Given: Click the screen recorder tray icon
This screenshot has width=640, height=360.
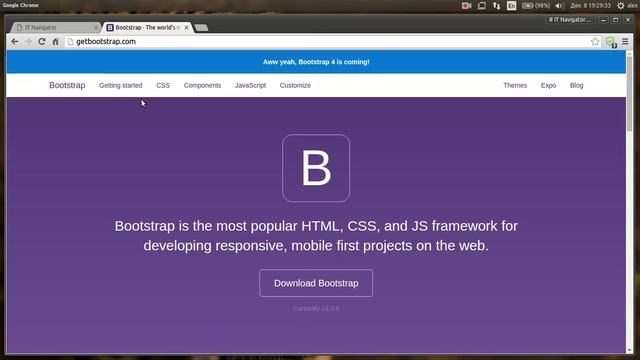Looking at the screenshot, I should [x=466, y=6].
